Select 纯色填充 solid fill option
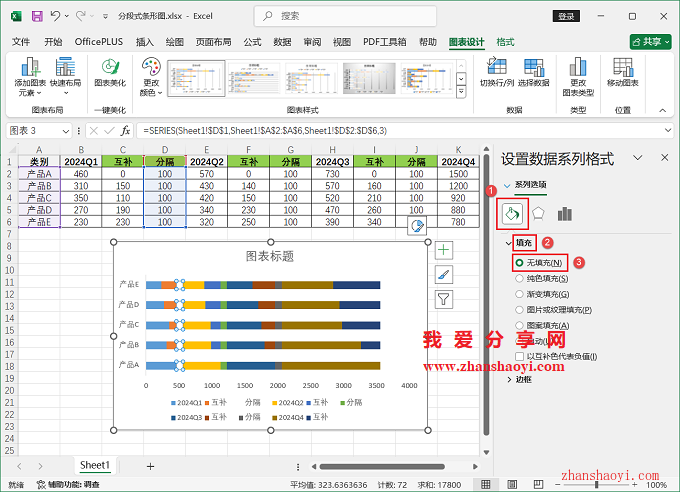Screen dimensions: 680x492 point(520,278)
